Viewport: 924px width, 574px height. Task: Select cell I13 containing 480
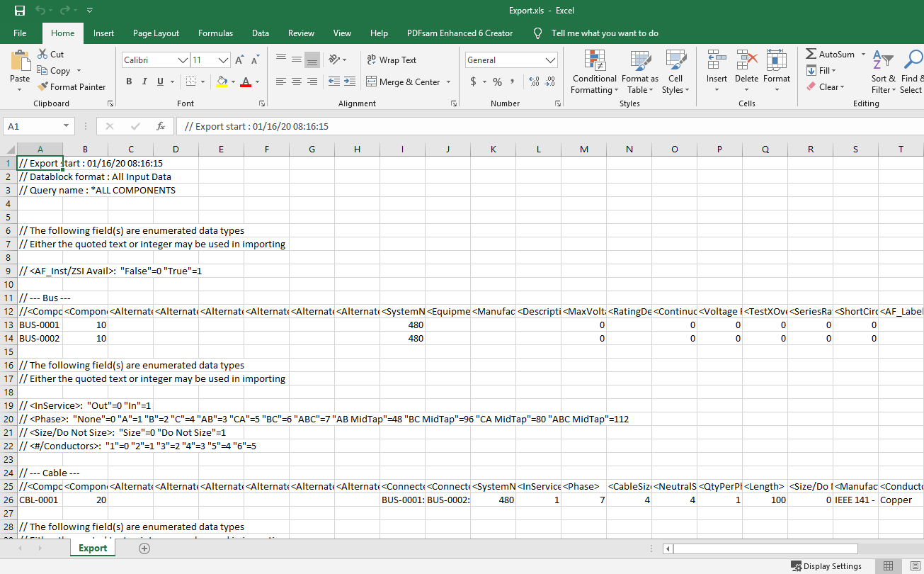pyautogui.click(x=402, y=325)
